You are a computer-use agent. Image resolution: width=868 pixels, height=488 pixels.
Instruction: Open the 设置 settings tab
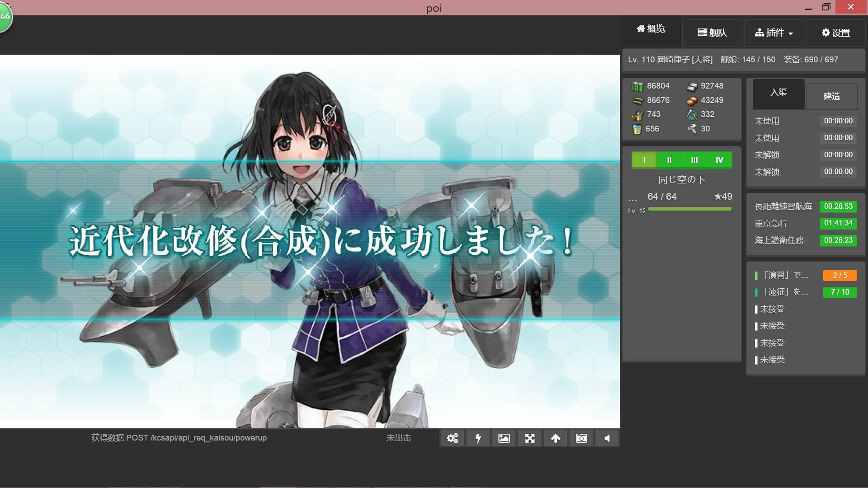[x=835, y=33]
